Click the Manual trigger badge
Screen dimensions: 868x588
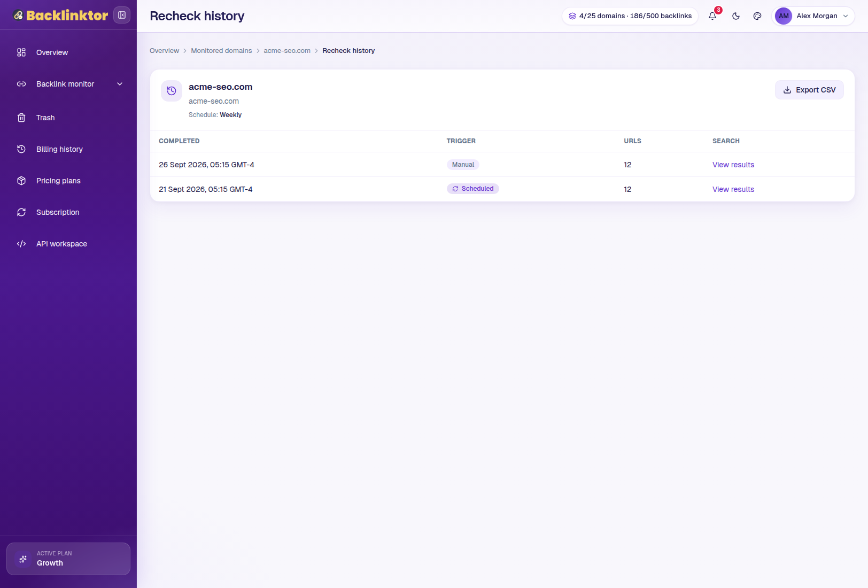pyautogui.click(x=463, y=165)
